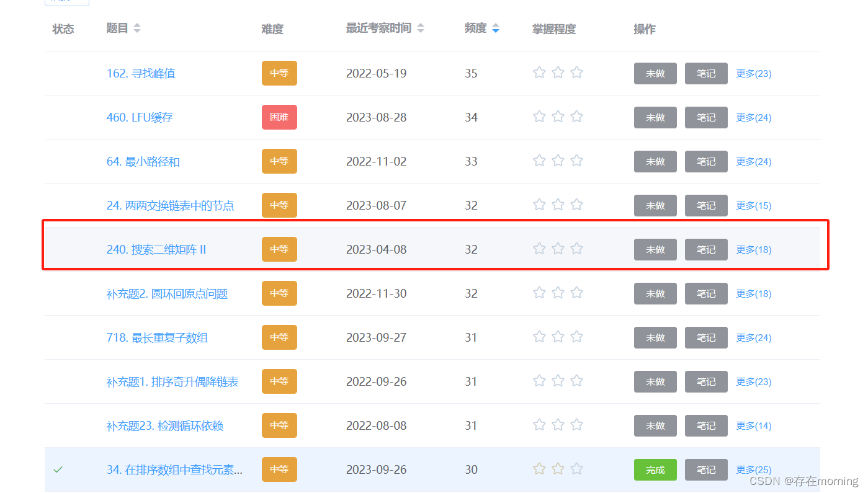Viewport: 868px width, 493px height.
Task: Rate third star for 24. 两两交换链表中的节点
Action: coord(576,205)
